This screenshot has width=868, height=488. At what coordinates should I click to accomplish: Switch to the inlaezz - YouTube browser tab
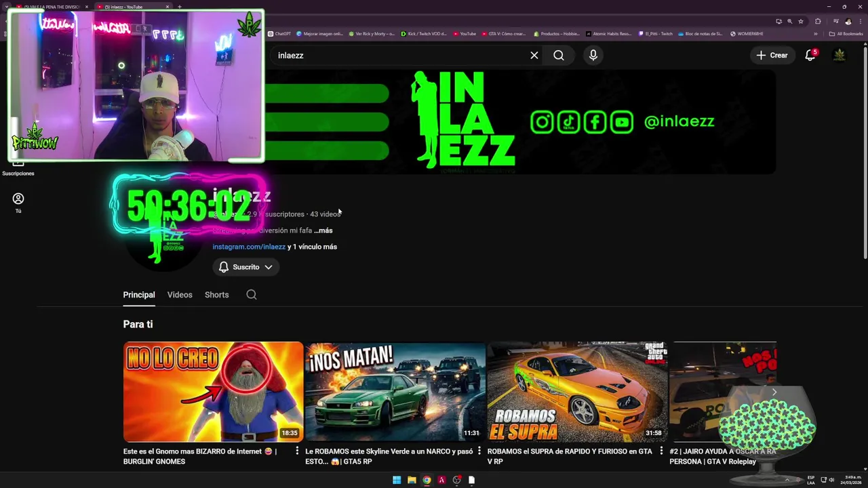[133, 7]
